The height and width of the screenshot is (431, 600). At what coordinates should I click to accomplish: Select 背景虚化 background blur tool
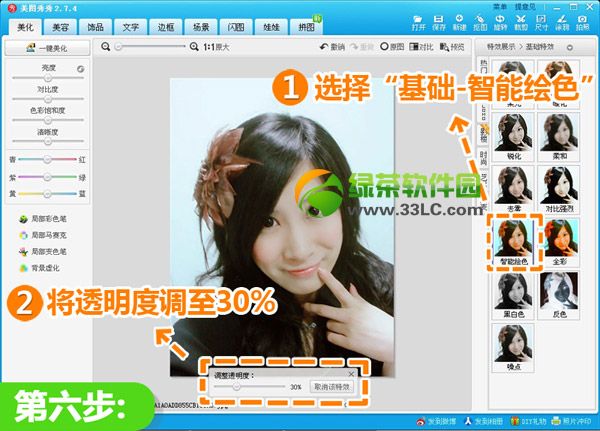pos(39,268)
